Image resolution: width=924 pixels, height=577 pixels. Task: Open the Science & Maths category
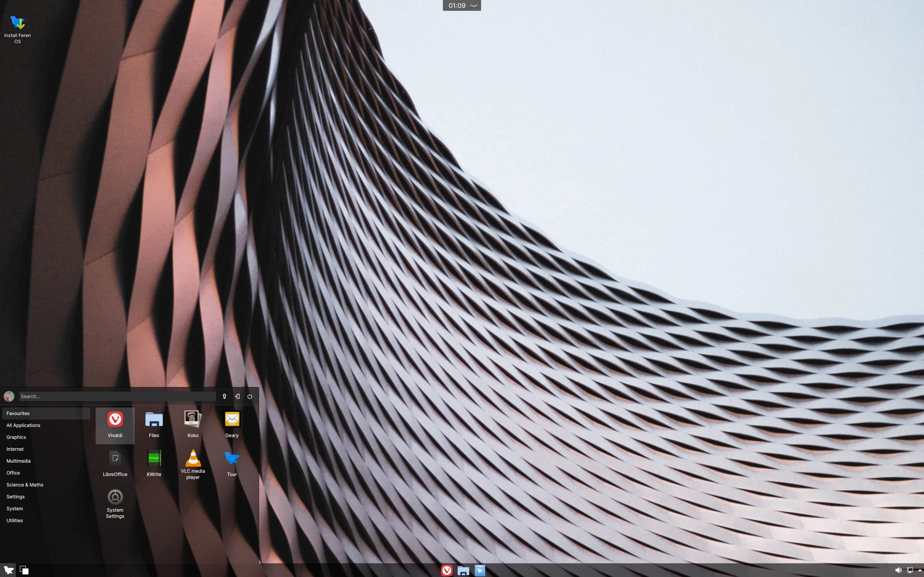click(x=25, y=485)
